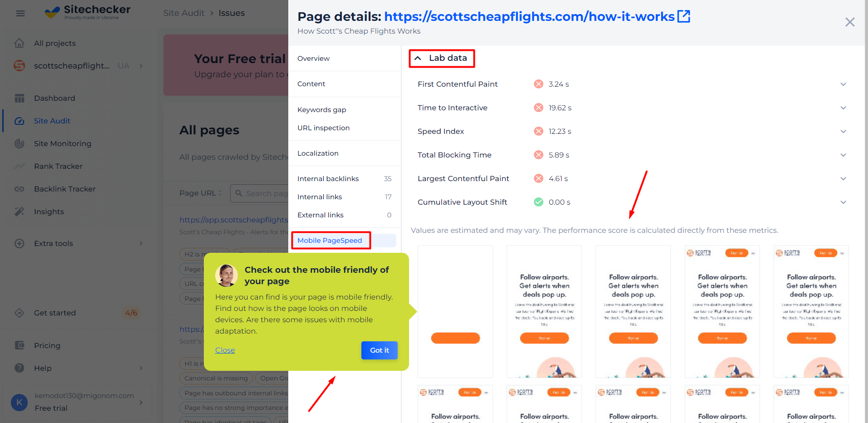The width and height of the screenshot is (868, 423).
Task: Click the last top-row screenshot thumbnail
Action: click(811, 311)
